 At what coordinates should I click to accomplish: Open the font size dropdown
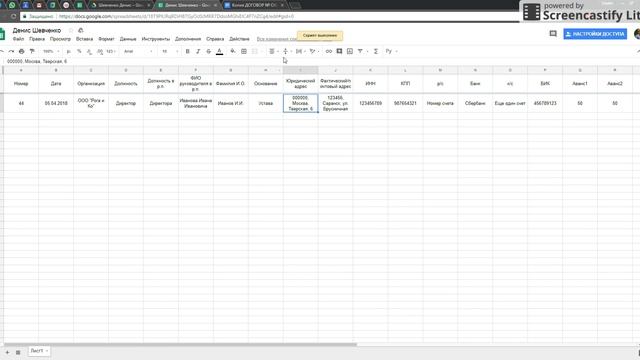pos(169,51)
